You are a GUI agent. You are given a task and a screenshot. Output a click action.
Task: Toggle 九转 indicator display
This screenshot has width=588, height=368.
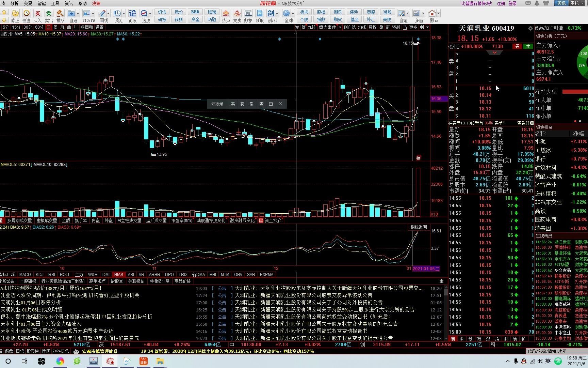[312, 27]
